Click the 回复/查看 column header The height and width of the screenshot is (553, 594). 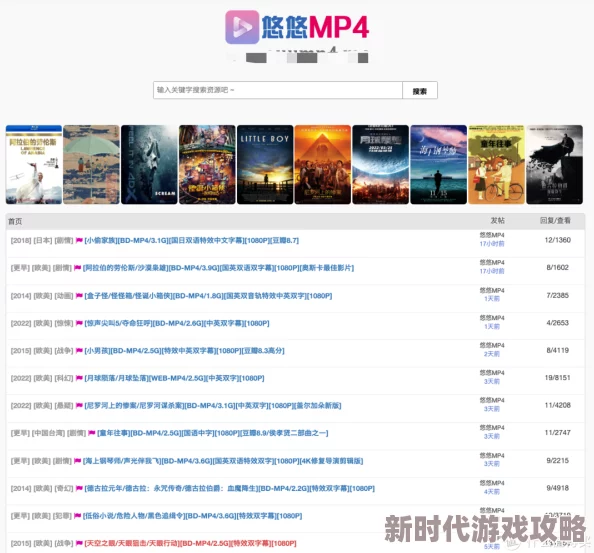point(555,221)
